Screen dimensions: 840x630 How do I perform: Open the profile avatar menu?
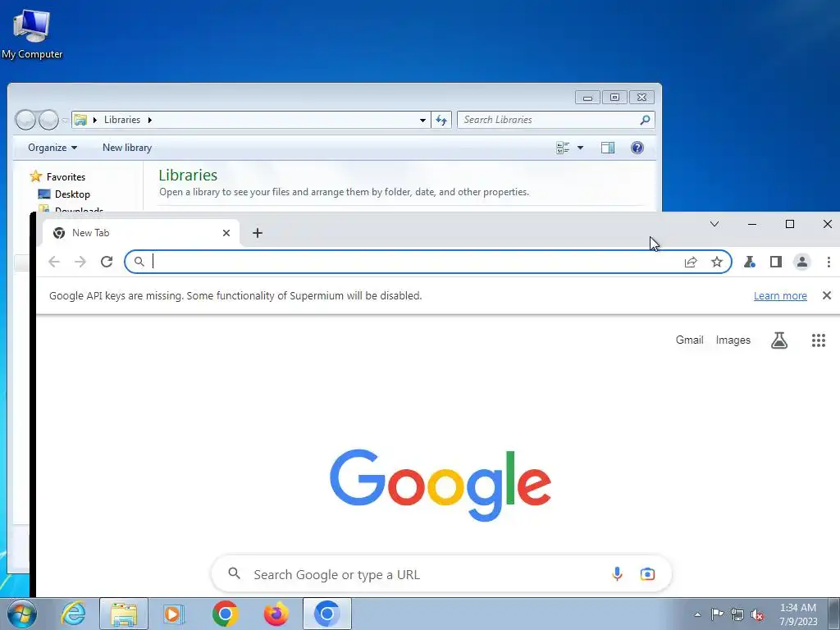coord(802,262)
